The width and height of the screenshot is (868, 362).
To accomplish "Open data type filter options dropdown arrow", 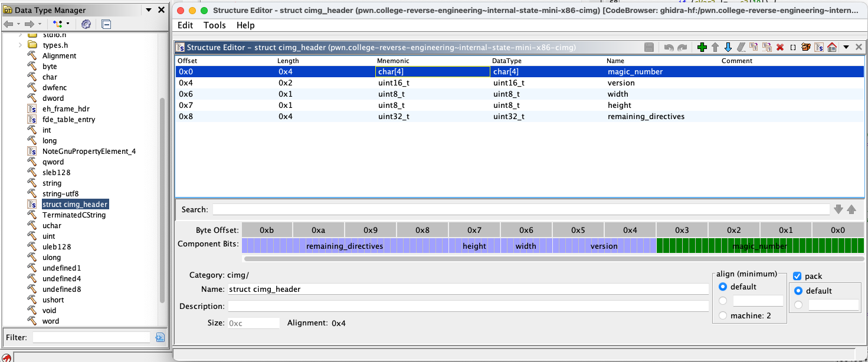I will (67, 24).
